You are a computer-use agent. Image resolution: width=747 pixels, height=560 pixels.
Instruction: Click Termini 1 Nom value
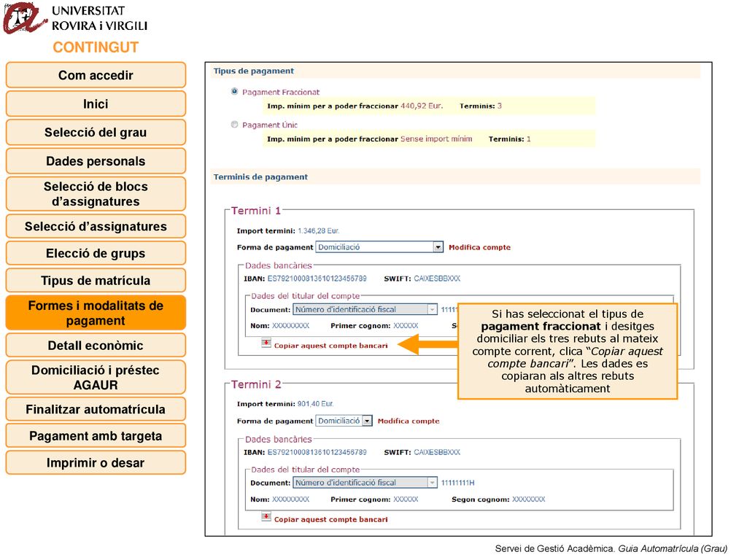click(x=290, y=326)
